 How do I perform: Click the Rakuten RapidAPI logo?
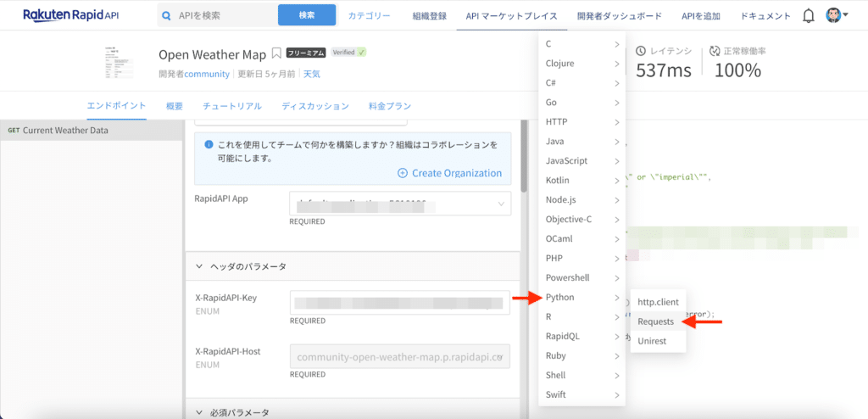[x=71, y=15]
